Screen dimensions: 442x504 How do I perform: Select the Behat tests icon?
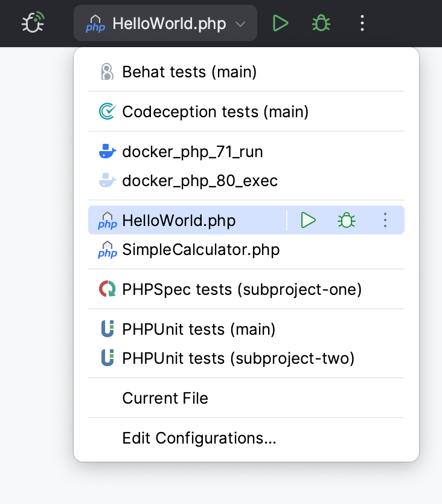click(107, 71)
